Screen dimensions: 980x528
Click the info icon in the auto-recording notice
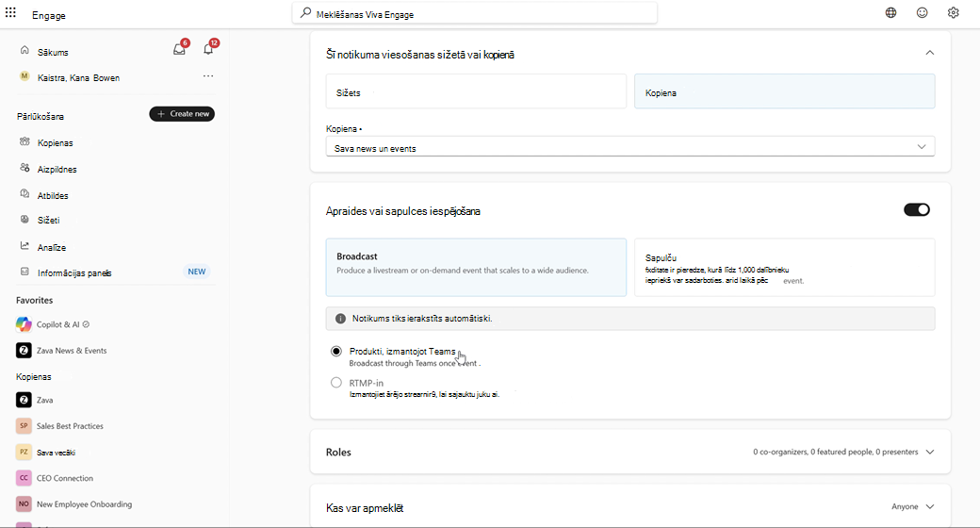340,319
